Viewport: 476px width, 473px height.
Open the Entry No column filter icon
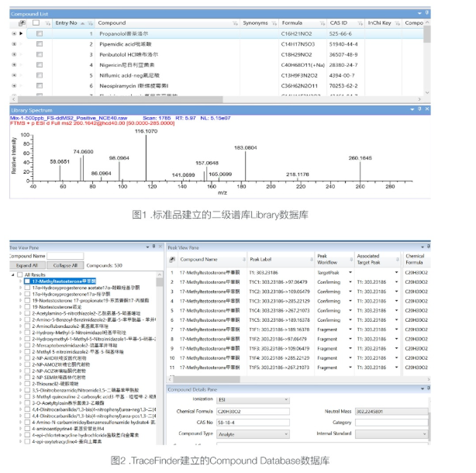(90, 23)
